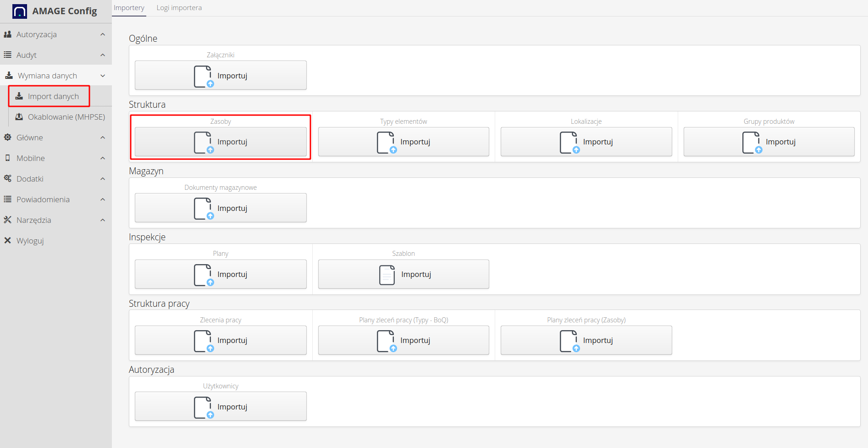The image size is (868, 448).
Task: Click Importuj for Użytkownicy
Action: [x=221, y=407]
